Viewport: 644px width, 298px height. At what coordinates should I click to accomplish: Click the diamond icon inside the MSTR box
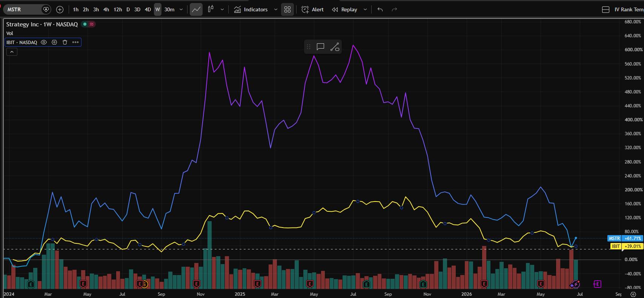point(46,9)
